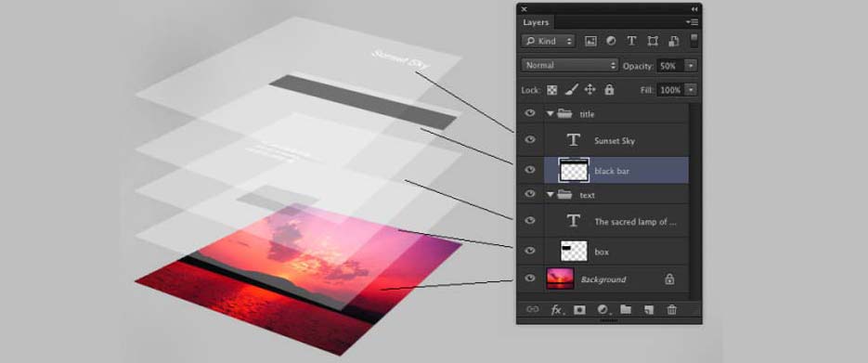Screen dimensions: 868x363
Task: Open the Layers panel flyout menu
Action: coord(693,22)
